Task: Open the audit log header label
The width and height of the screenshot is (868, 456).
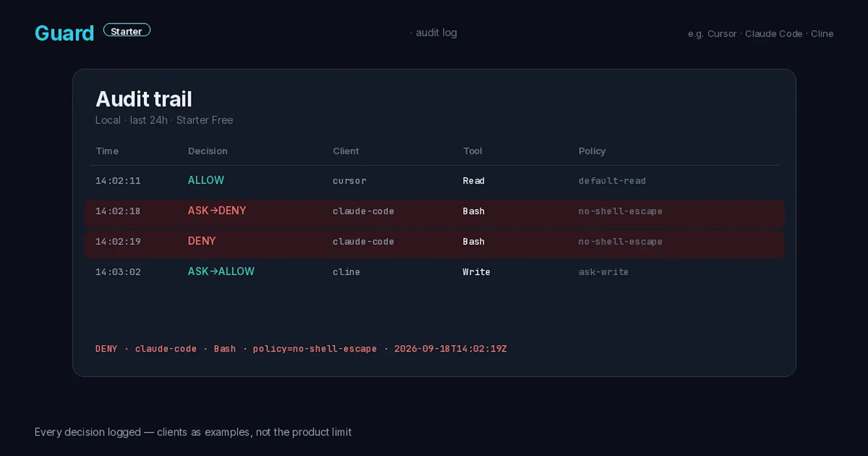Action: (x=433, y=33)
